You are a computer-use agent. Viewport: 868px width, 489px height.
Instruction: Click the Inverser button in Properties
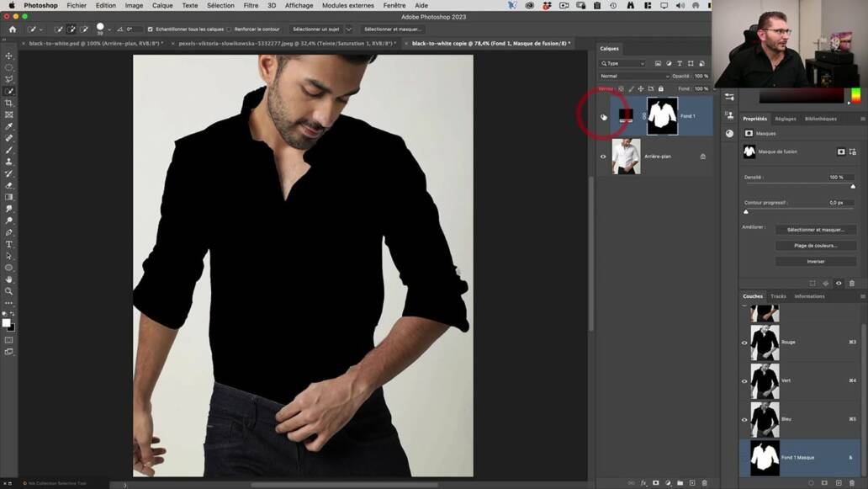click(x=816, y=261)
